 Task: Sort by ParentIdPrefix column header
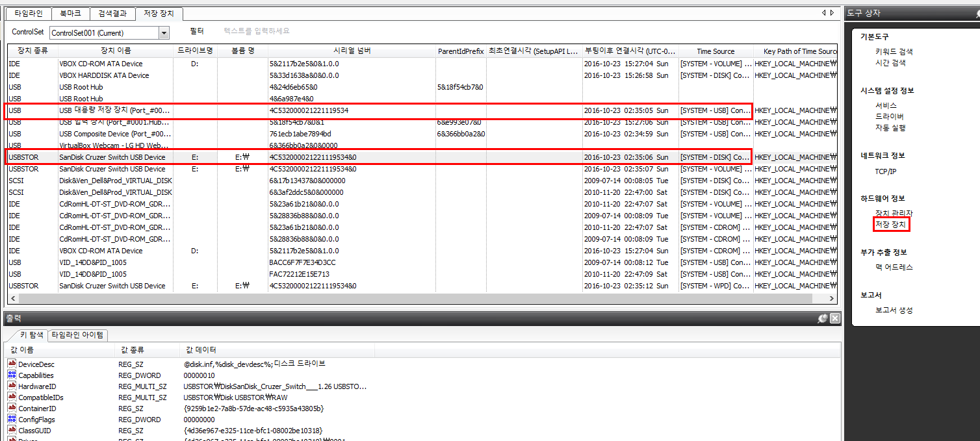461,51
